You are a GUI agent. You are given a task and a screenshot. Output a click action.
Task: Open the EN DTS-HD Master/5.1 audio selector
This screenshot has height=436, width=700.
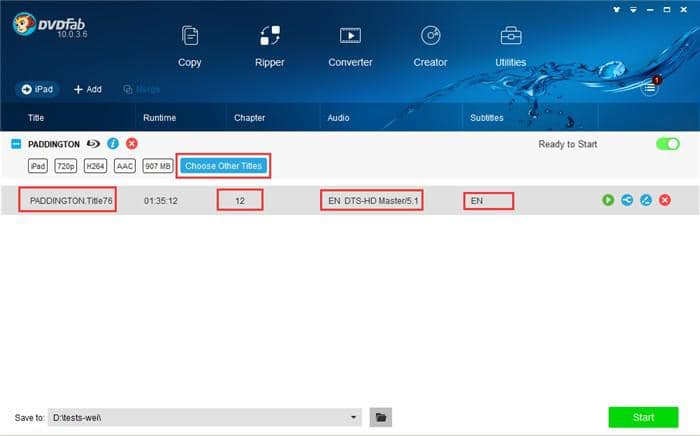pos(372,200)
